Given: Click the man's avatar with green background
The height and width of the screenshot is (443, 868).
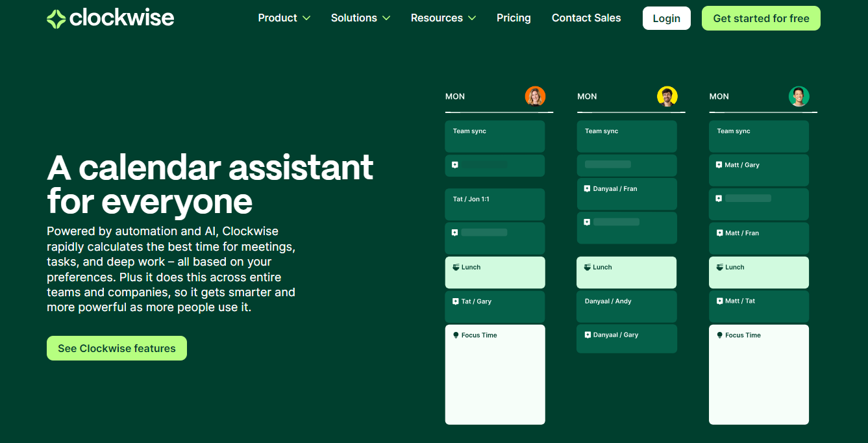Looking at the screenshot, I should (x=799, y=96).
